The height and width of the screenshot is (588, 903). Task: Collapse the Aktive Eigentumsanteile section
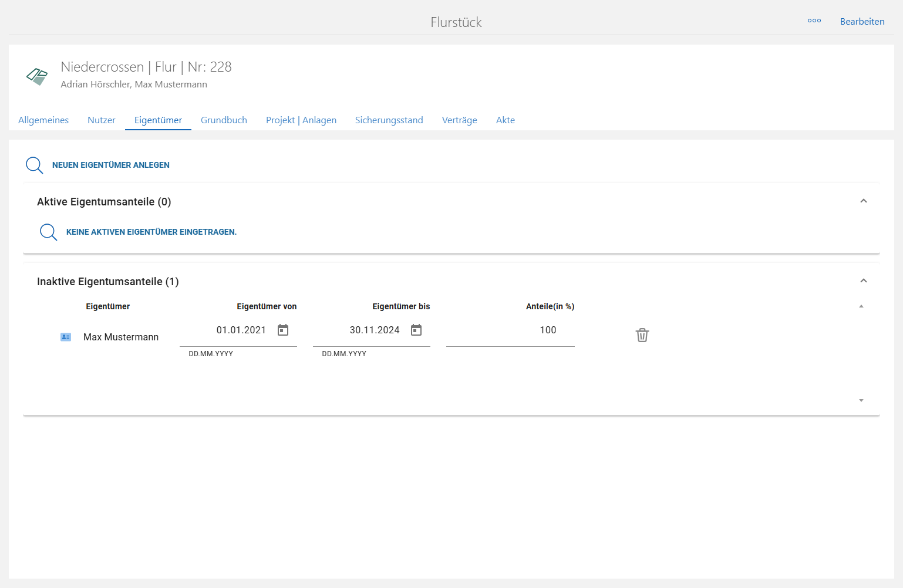[863, 201]
